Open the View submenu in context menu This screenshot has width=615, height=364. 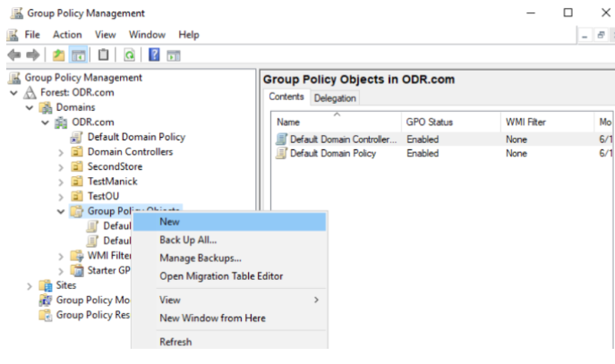tap(229, 300)
